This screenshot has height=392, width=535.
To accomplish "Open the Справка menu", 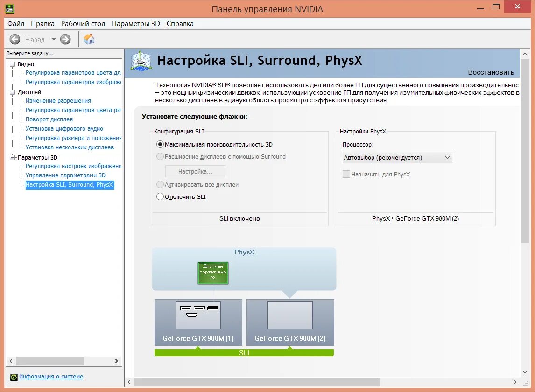I will click(x=180, y=24).
